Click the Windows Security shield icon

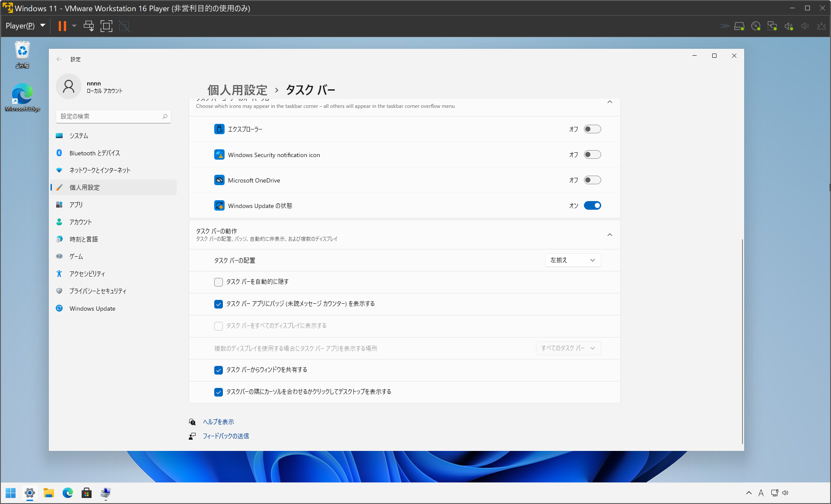point(219,154)
